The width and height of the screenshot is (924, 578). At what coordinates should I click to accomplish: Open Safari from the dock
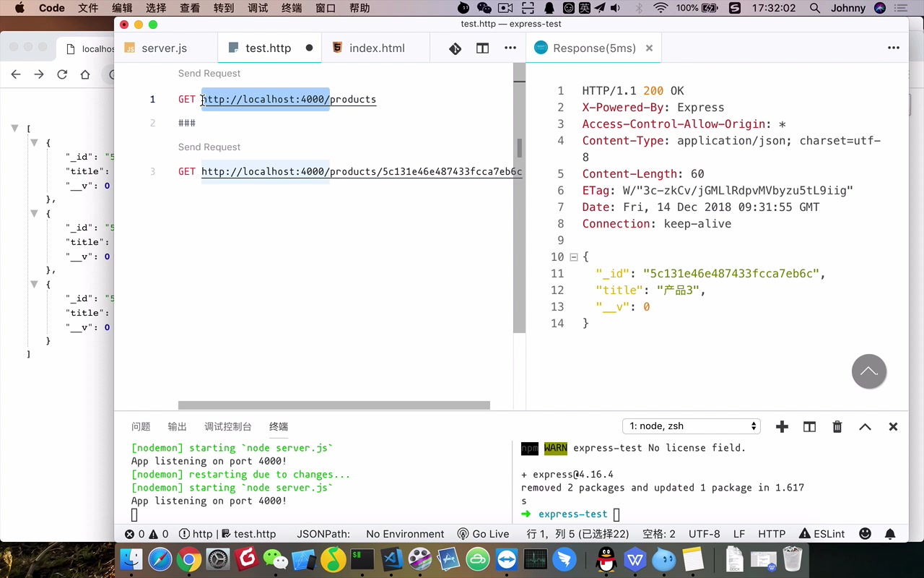pyautogui.click(x=160, y=559)
